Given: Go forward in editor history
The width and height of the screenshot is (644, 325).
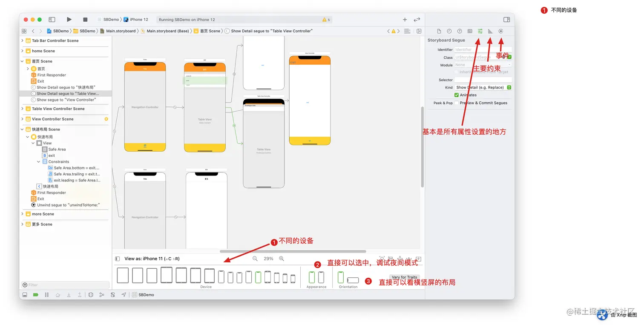Looking at the screenshot, I should pyautogui.click(x=40, y=31).
